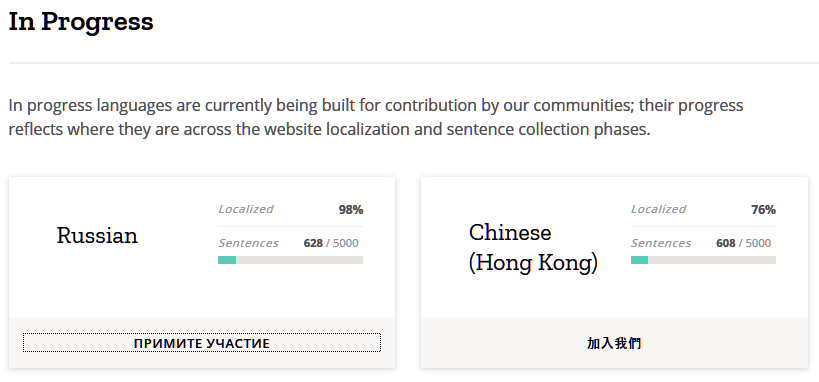Screen dimensions: 819x382
Task: Click the Sentences label in the Russian card
Action: 248,243
